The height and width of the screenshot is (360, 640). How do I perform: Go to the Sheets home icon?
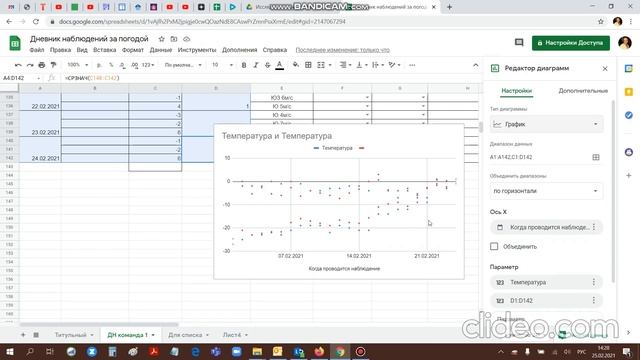click(x=15, y=43)
